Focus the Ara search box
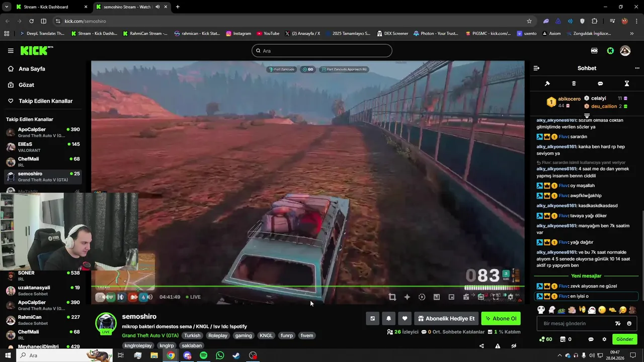The height and width of the screenshot is (362, 644). point(321,51)
